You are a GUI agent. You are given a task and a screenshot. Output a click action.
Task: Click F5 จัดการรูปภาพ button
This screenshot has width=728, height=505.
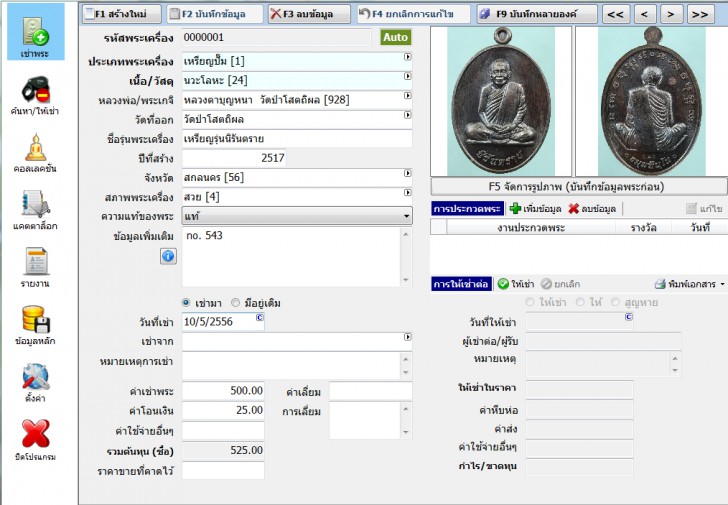coord(579,187)
